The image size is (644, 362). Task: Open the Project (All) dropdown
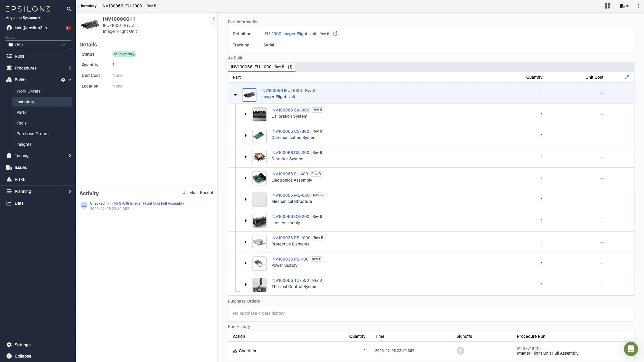38,45
